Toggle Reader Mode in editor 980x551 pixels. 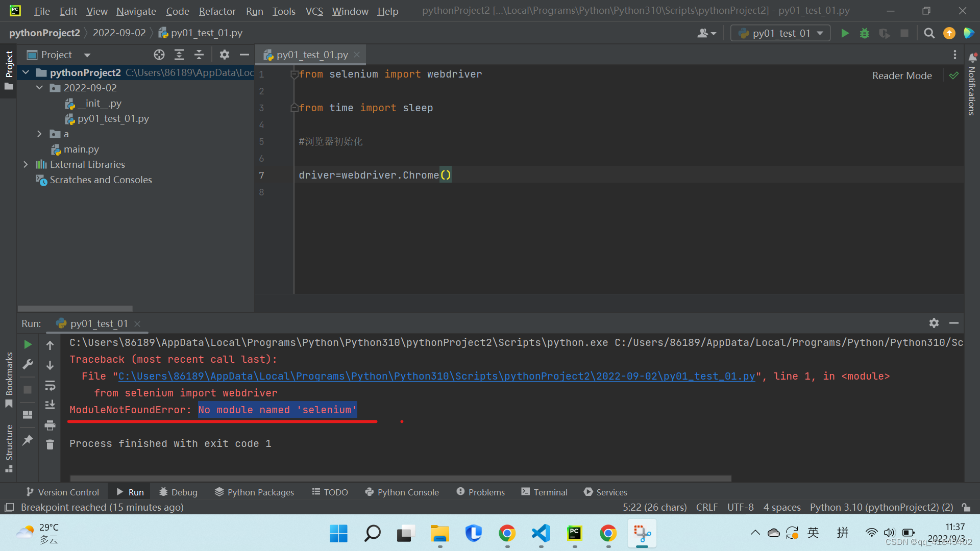coord(901,76)
